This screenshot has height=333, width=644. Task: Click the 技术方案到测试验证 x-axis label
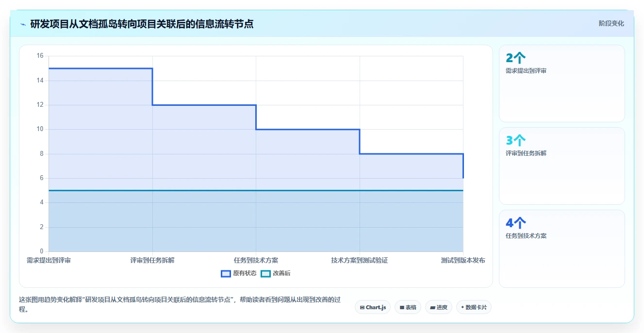tap(360, 260)
